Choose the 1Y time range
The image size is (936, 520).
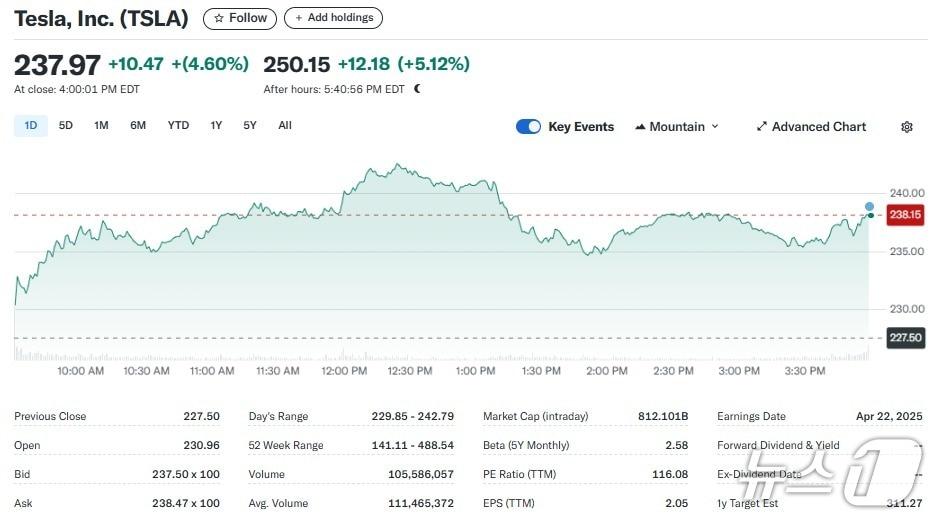click(x=216, y=126)
